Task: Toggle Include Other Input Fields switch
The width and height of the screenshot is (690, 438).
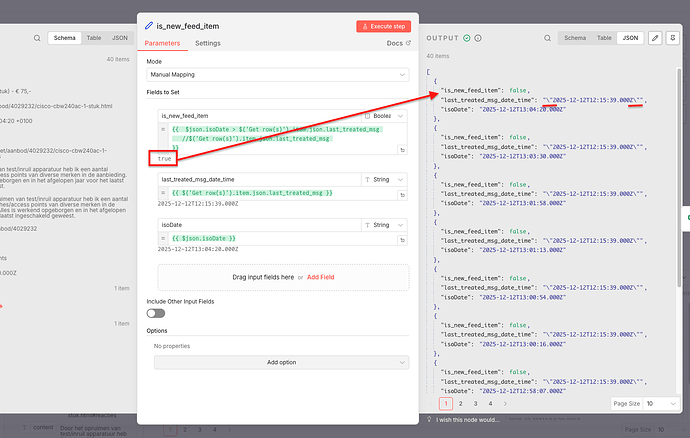Action: coord(156,313)
